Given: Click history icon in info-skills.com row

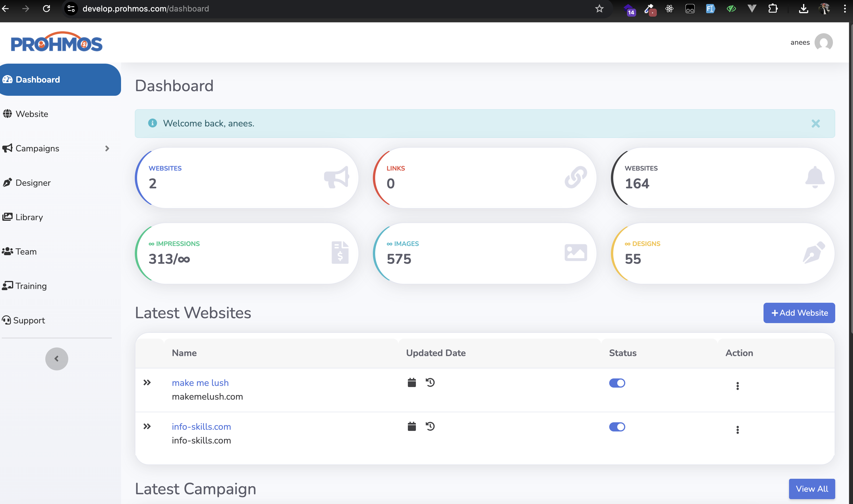Looking at the screenshot, I should (x=430, y=426).
